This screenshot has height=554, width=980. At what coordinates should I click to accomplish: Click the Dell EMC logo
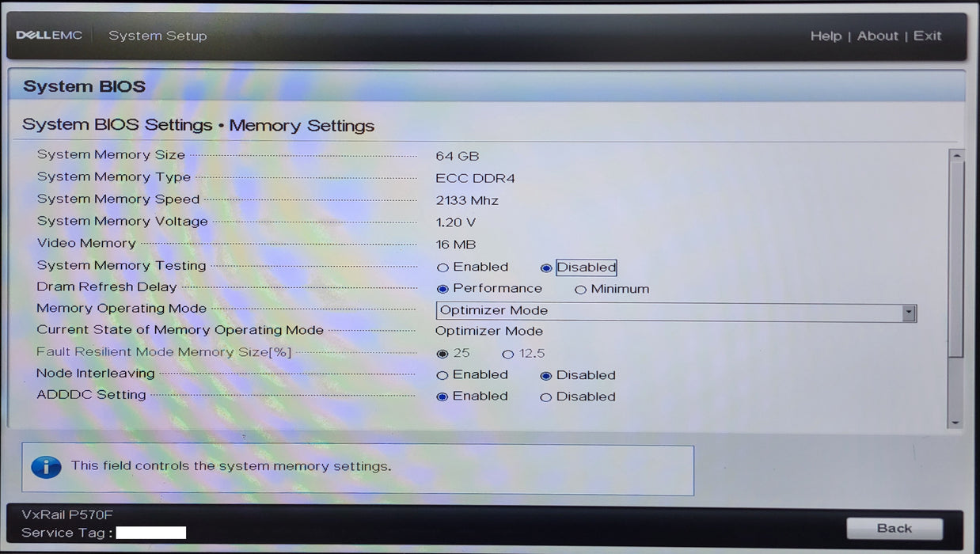[x=49, y=36]
